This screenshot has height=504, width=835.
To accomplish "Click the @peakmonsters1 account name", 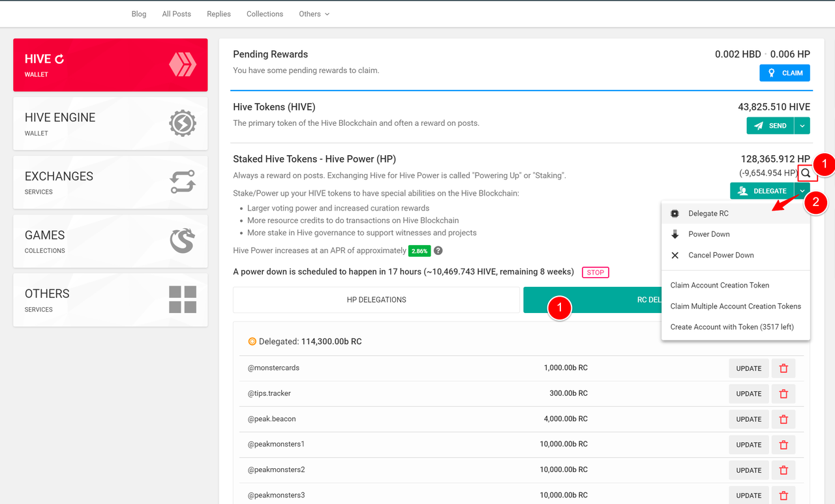I will 276,444.
